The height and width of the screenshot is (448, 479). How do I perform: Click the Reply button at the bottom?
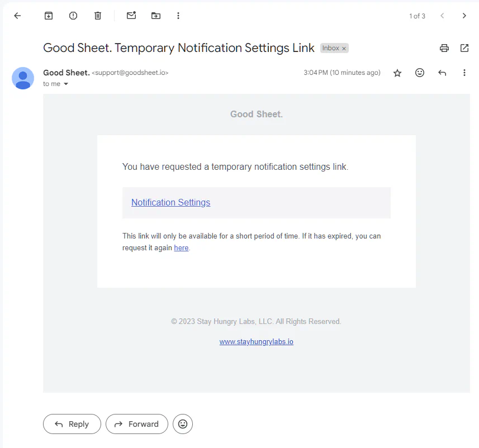72,424
